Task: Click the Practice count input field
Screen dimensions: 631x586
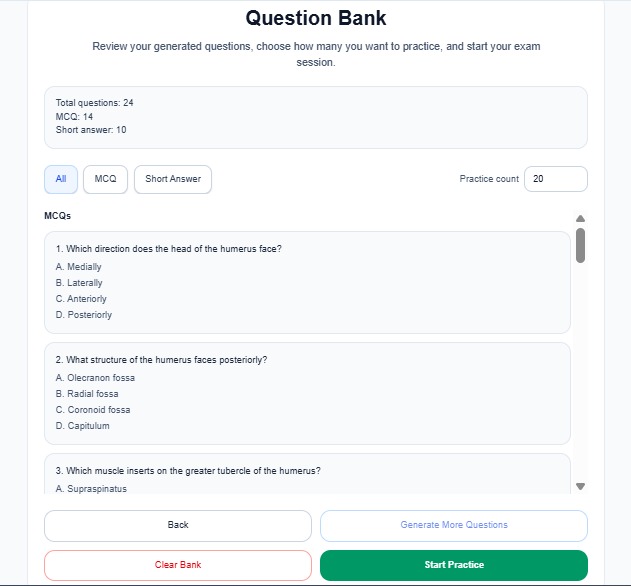Action: pyautogui.click(x=555, y=179)
